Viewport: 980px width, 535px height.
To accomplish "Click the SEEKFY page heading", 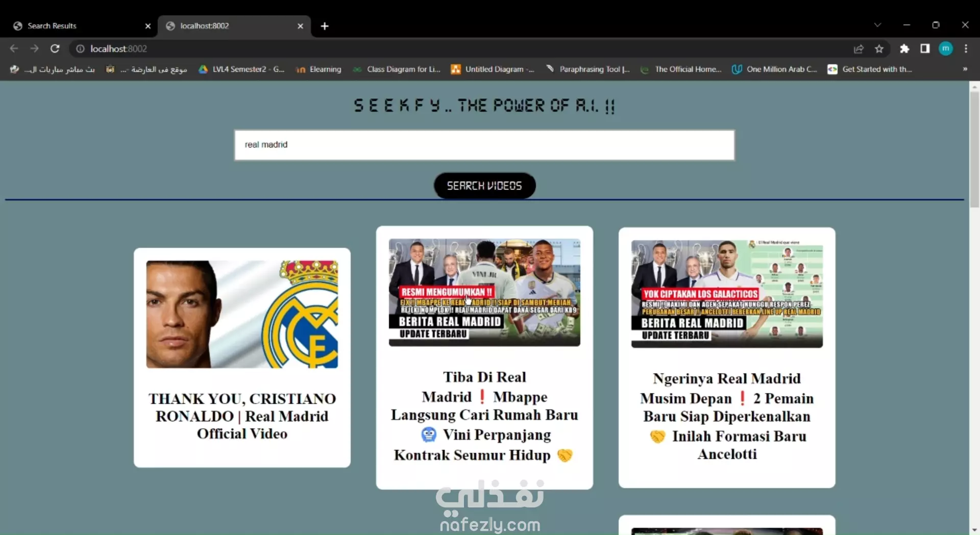I will click(x=484, y=106).
